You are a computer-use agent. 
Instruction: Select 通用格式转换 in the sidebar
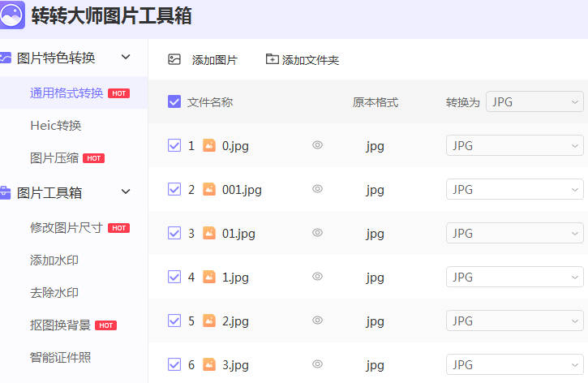click(74, 93)
